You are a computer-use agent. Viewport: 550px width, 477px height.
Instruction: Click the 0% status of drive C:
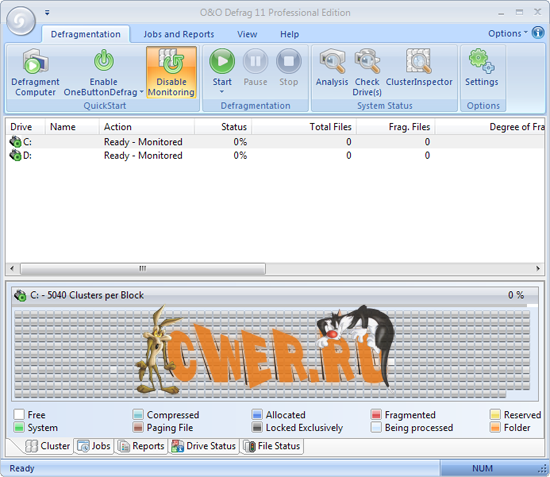pos(240,142)
